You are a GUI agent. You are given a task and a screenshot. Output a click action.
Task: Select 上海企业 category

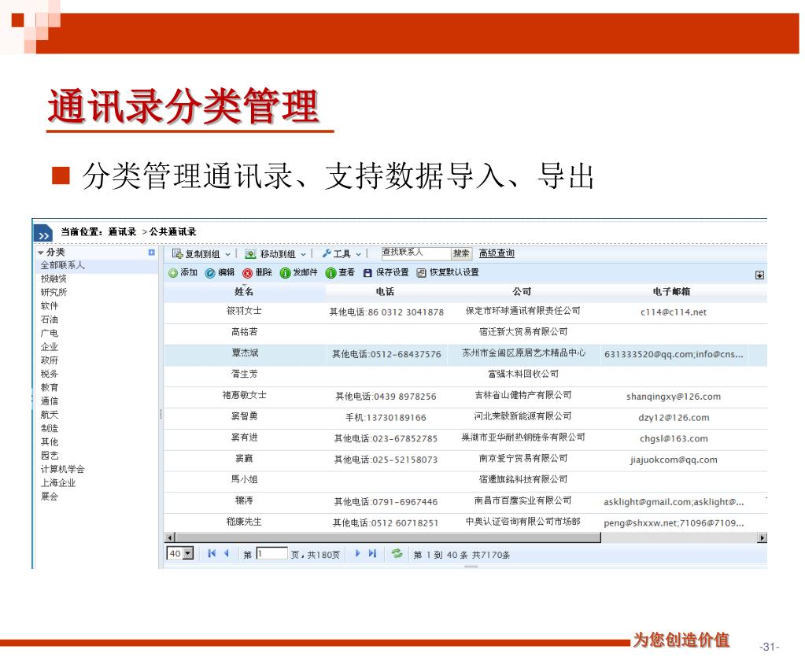tap(58, 483)
